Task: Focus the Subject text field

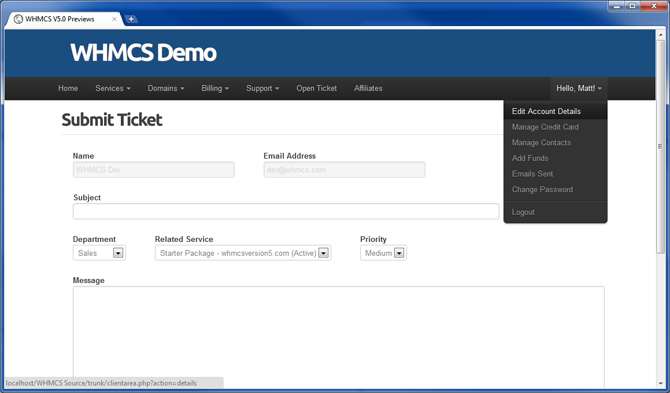Action: click(286, 211)
